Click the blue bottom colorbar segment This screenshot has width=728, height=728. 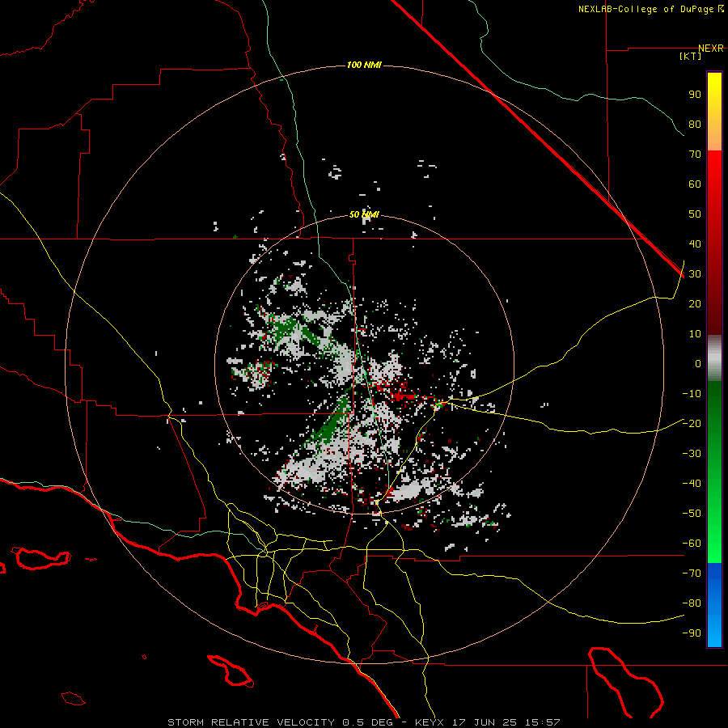(714, 605)
